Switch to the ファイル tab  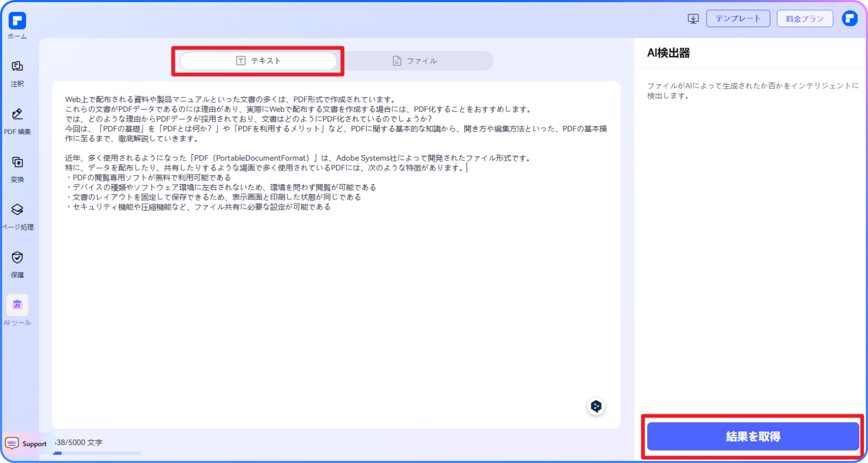coord(415,61)
